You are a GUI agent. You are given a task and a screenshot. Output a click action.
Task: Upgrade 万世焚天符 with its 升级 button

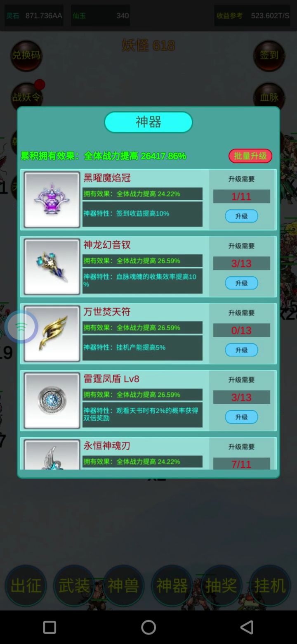241,350
